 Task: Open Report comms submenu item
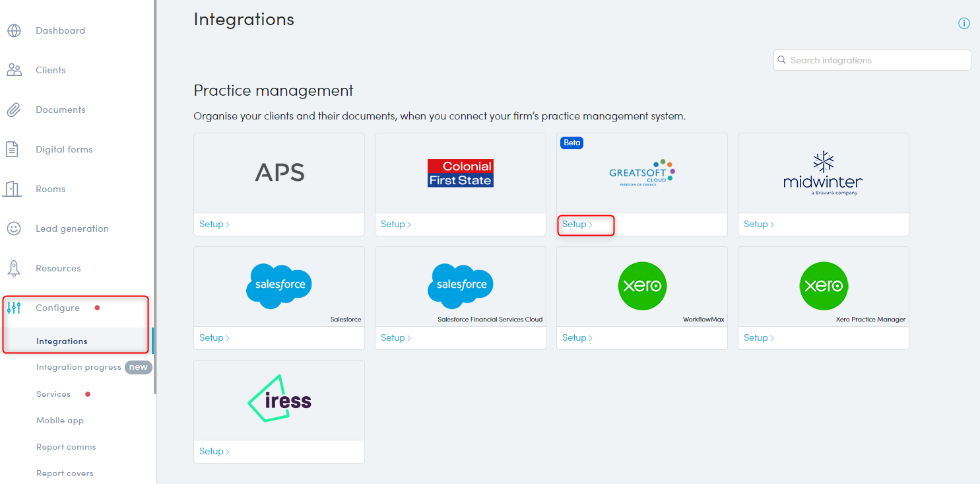point(66,447)
